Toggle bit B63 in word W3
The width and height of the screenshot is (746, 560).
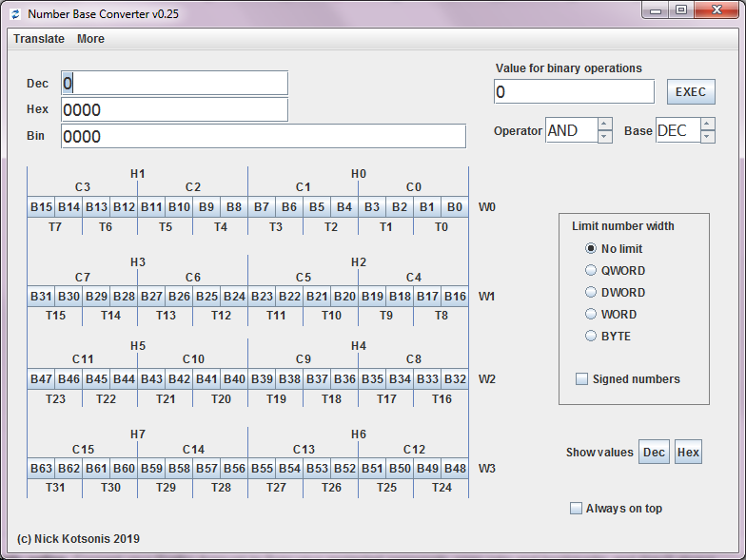click(41, 468)
